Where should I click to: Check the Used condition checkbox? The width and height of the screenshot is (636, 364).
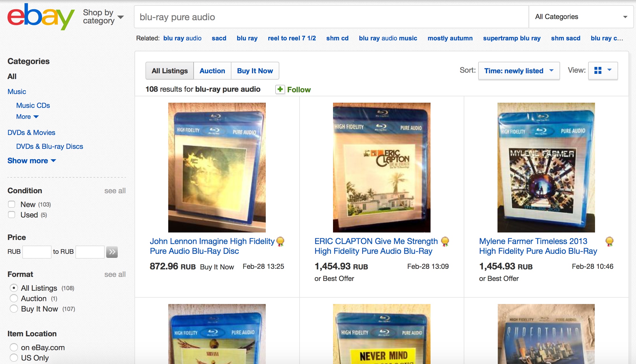tap(12, 215)
